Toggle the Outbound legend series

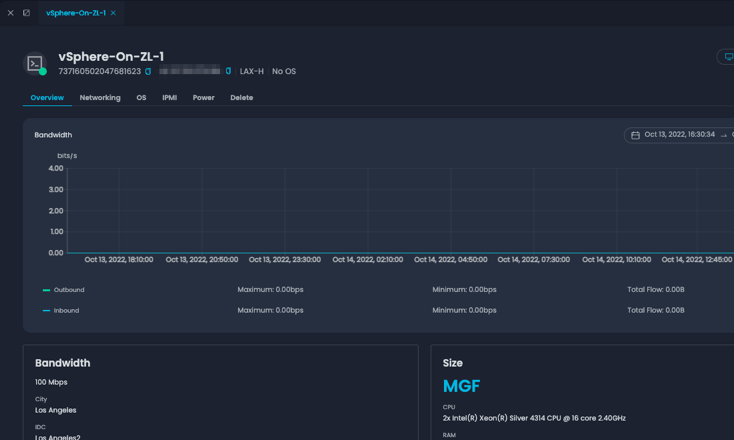click(64, 290)
